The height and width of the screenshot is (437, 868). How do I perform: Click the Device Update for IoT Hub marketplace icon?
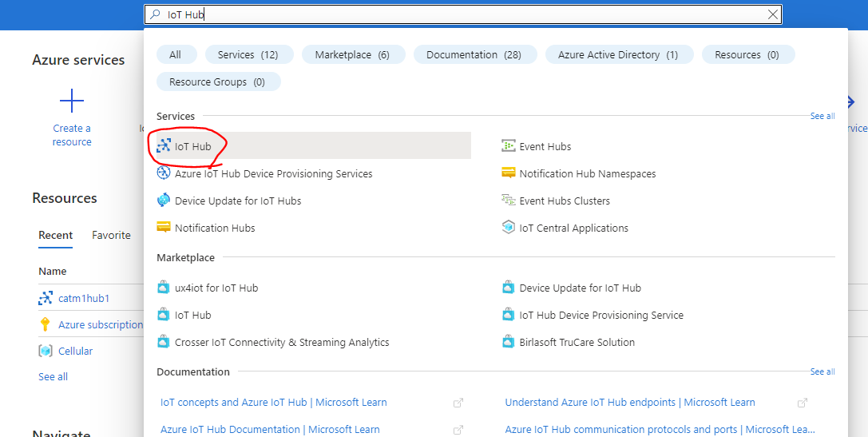[508, 288]
